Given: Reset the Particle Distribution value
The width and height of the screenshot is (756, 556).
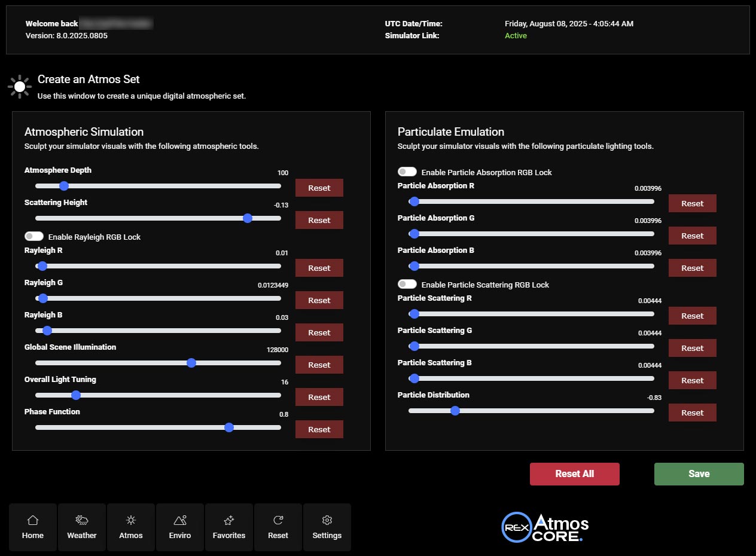Looking at the screenshot, I should point(692,412).
